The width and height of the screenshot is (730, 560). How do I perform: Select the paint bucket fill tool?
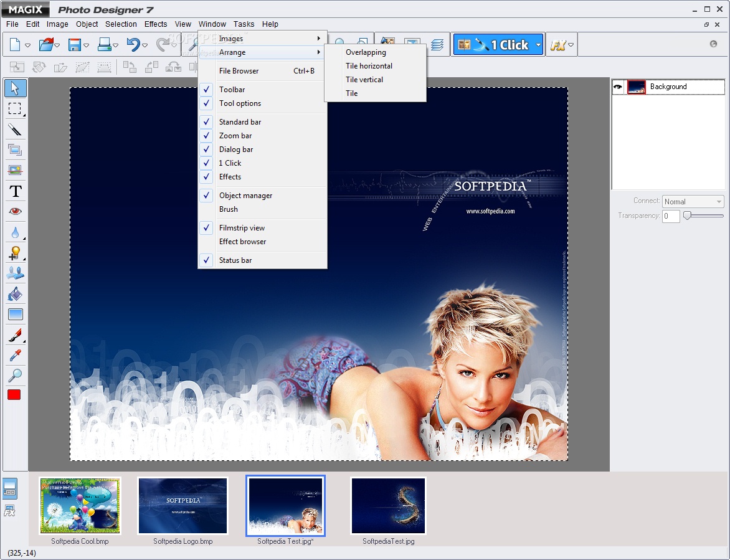[15, 294]
